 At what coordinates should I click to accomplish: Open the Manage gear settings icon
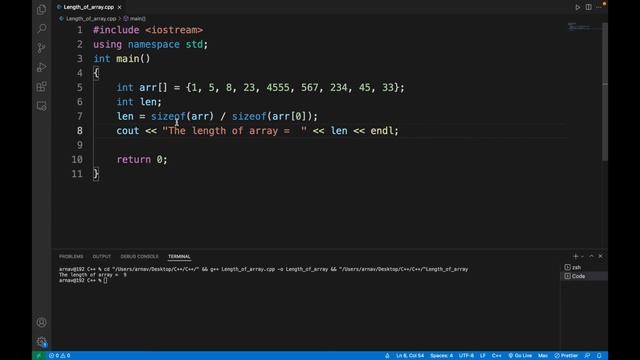pos(42,342)
